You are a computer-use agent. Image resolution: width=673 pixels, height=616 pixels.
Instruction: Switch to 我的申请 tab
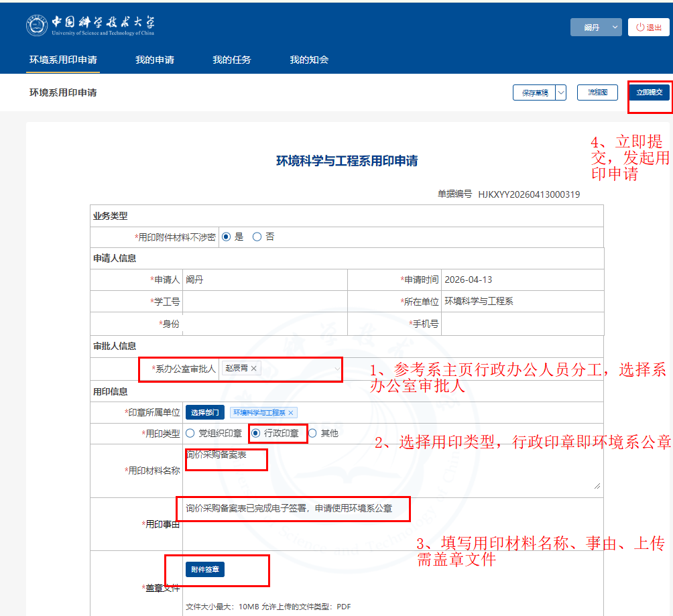coord(155,60)
